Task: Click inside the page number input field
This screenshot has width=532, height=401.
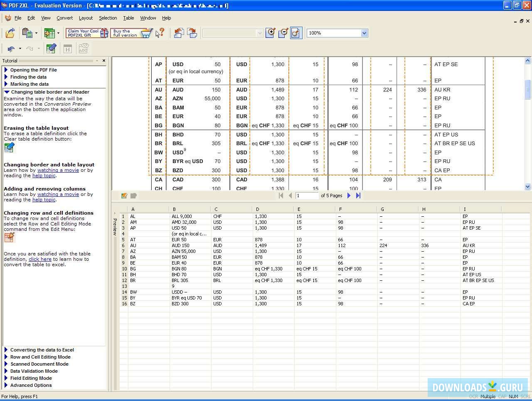Action: (308, 196)
